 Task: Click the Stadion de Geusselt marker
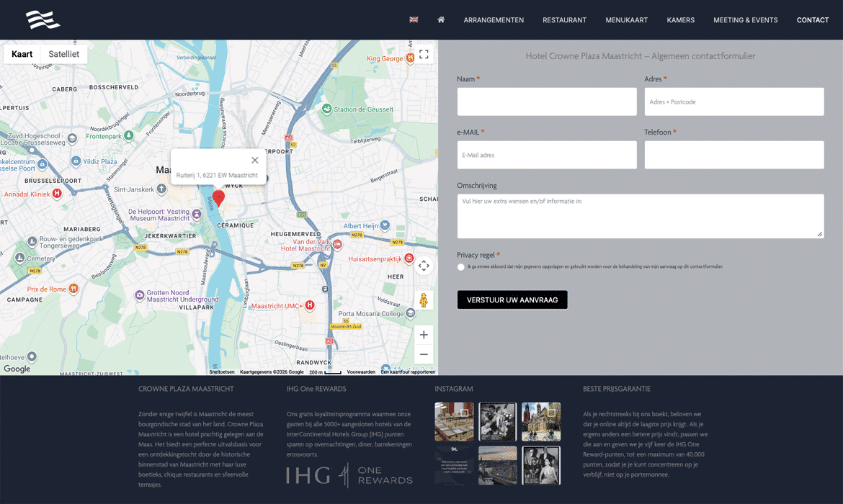click(x=326, y=109)
